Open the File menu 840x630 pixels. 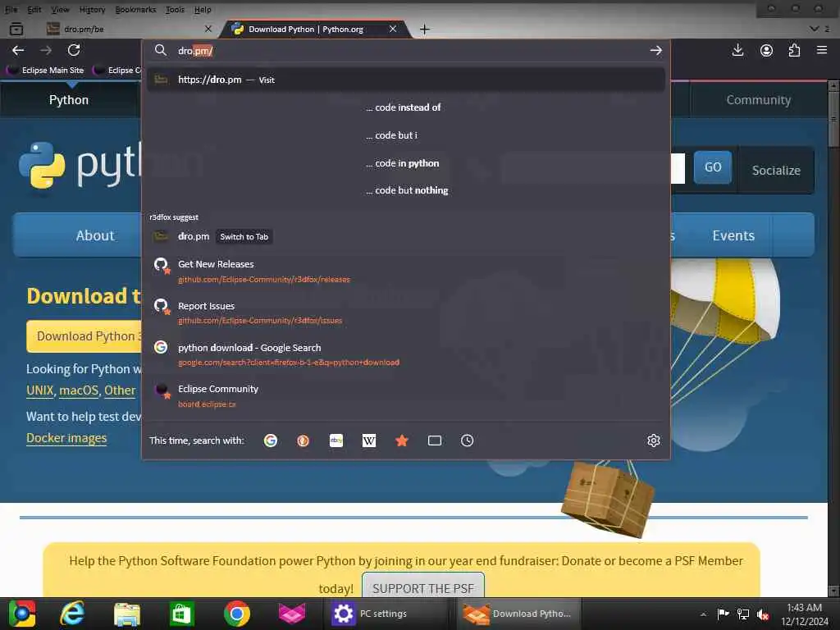[11, 10]
